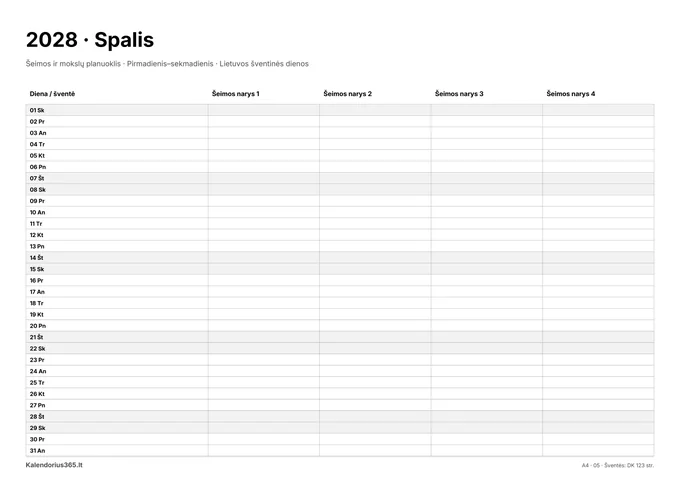Select the Diena / šventė column header
Viewport: 680px width, 481px height.
click(52, 94)
